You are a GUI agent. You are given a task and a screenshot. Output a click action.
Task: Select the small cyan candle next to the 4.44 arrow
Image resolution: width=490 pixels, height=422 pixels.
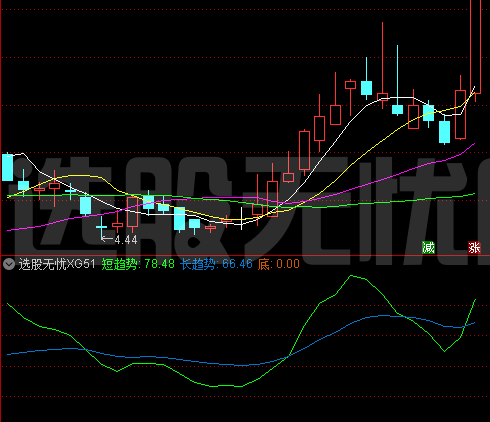pyautogui.click(x=101, y=227)
